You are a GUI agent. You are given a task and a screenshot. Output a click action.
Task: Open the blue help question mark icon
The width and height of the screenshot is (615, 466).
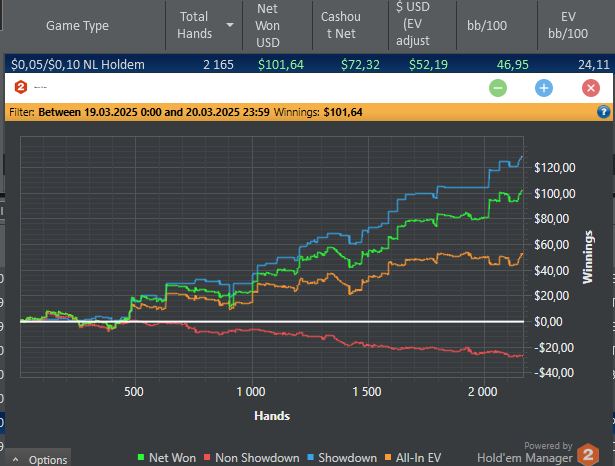click(603, 112)
